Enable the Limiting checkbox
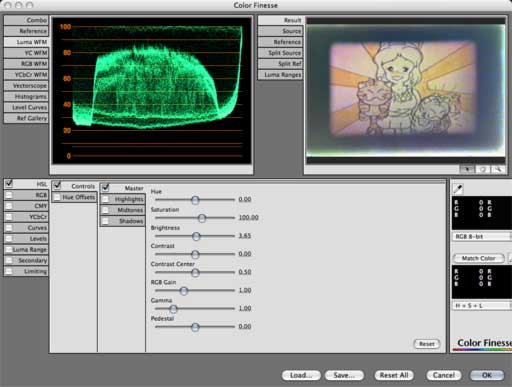Viewport: 512px width, 387px height. [9, 271]
